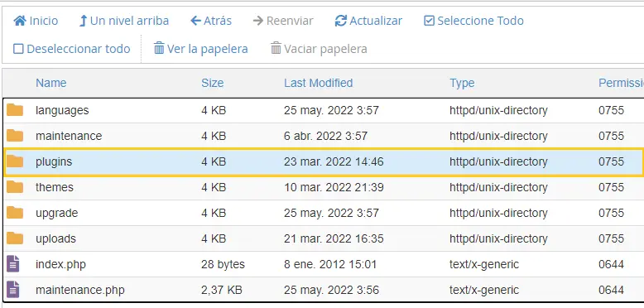The height and width of the screenshot is (308, 644).
Task: Sort files by the Name column header
Action: [x=51, y=83]
